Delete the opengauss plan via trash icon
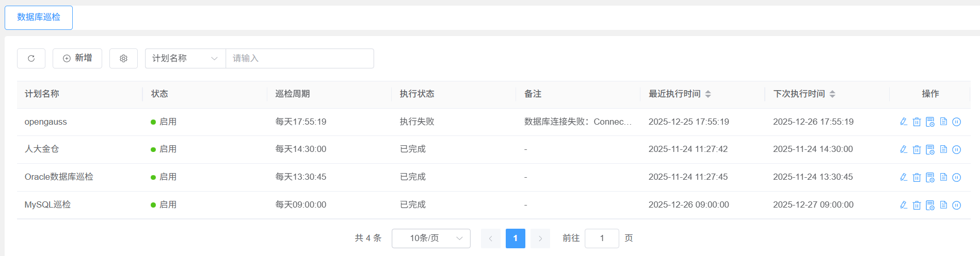The height and width of the screenshot is (256, 980). (x=917, y=122)
